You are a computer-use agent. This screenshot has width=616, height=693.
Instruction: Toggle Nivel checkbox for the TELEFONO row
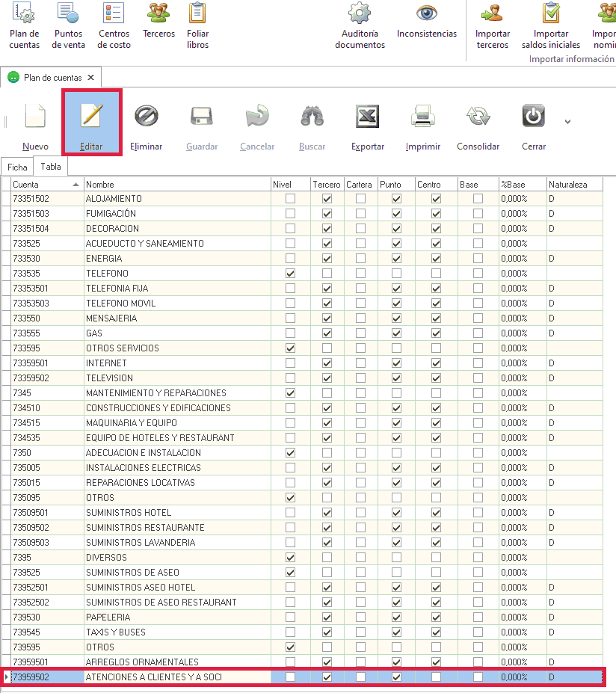[290, 274]
